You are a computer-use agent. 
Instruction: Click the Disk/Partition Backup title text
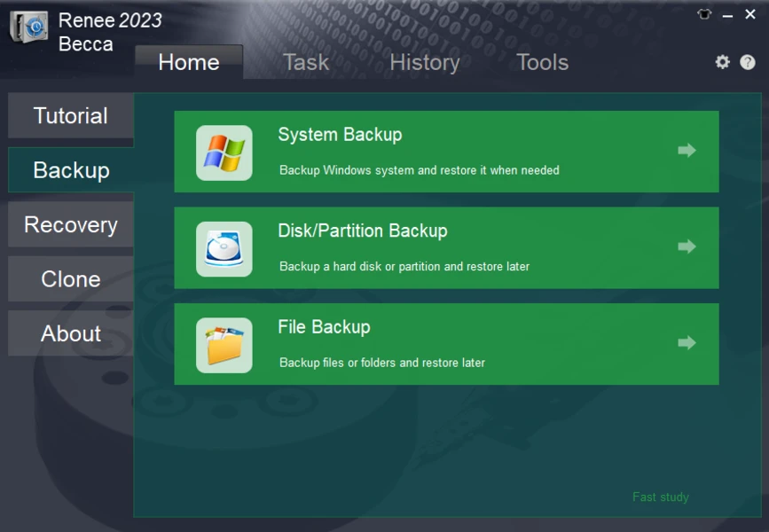(363, 231)
